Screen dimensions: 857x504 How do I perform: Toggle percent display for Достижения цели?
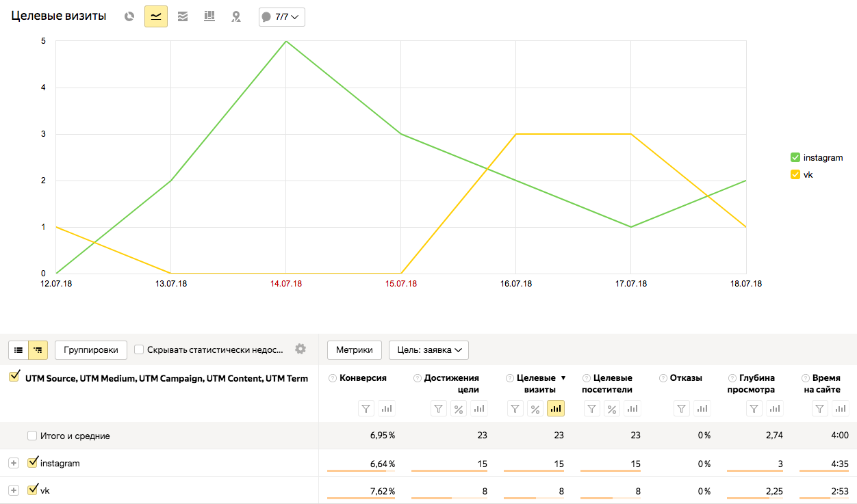coord(458,408)
